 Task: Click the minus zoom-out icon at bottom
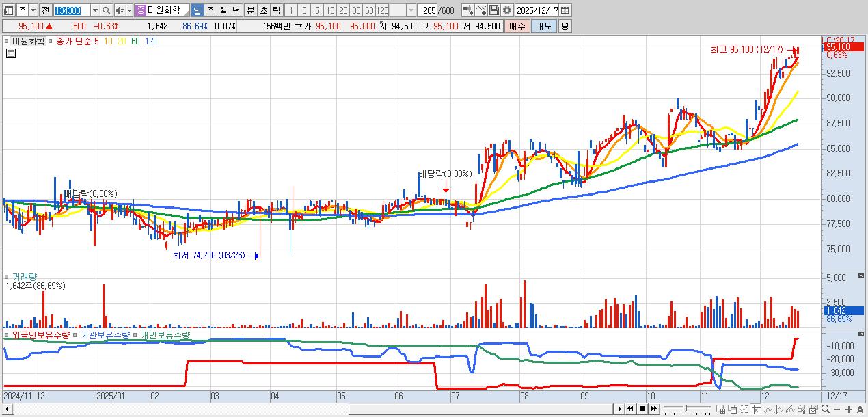(837, 409)
